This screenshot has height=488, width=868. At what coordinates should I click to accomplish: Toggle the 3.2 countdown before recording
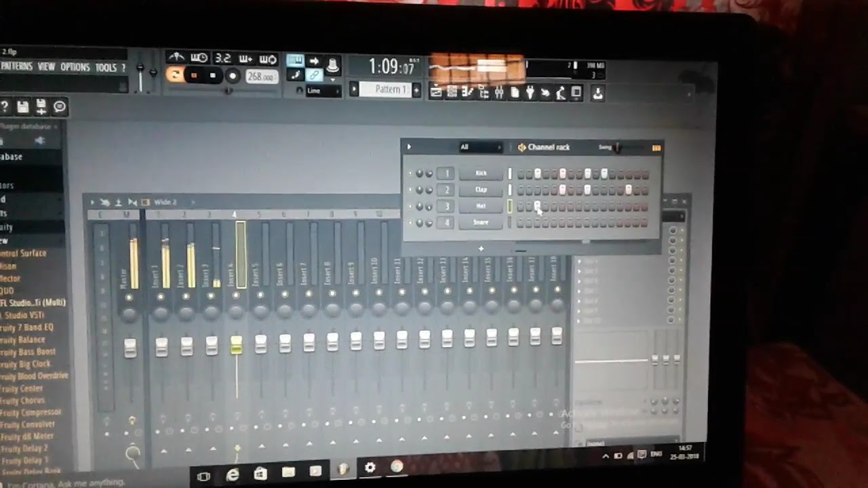tap(222, 58)
